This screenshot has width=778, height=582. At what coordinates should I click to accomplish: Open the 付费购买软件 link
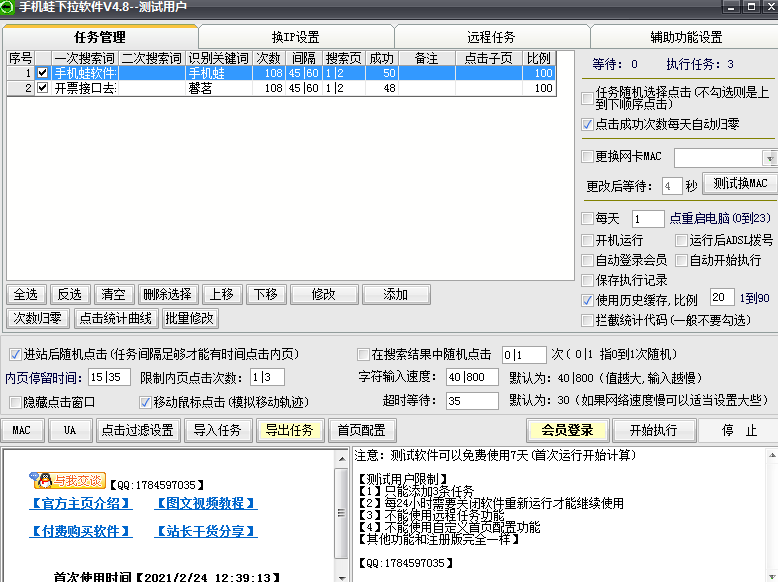[x=80, y=531]
